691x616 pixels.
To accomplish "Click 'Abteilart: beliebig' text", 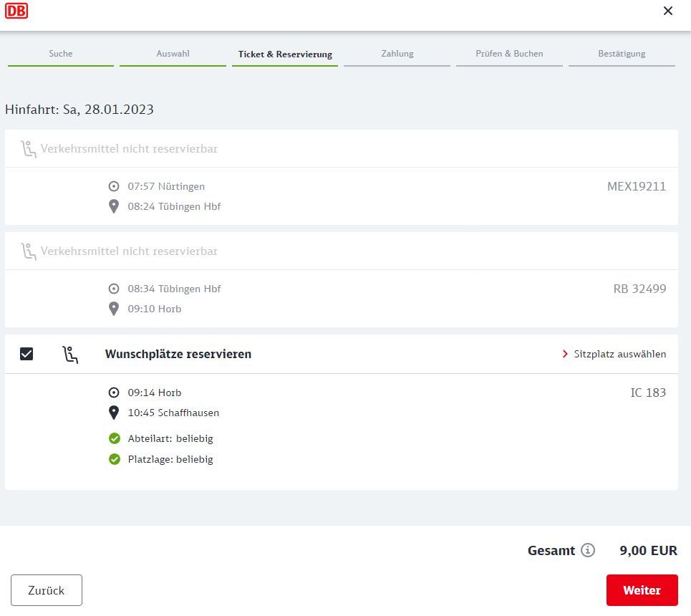I will pyautogui.click(x=170, y=438).
